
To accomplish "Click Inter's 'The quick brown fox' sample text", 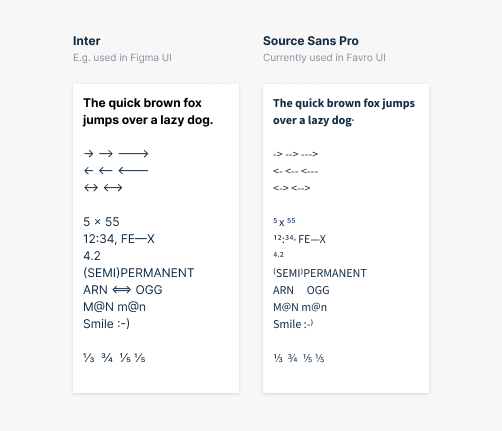I will pyautogui.click(x=142, y=103).
